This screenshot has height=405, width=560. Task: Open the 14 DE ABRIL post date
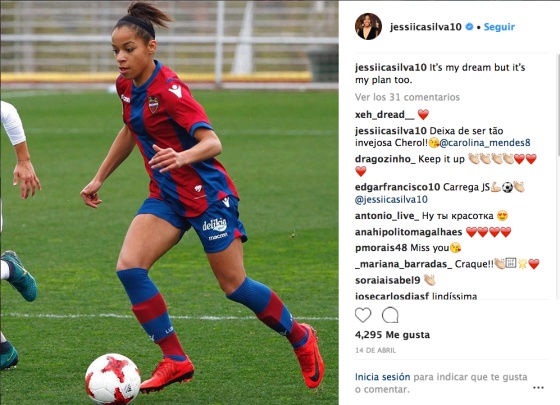[375, 350]
